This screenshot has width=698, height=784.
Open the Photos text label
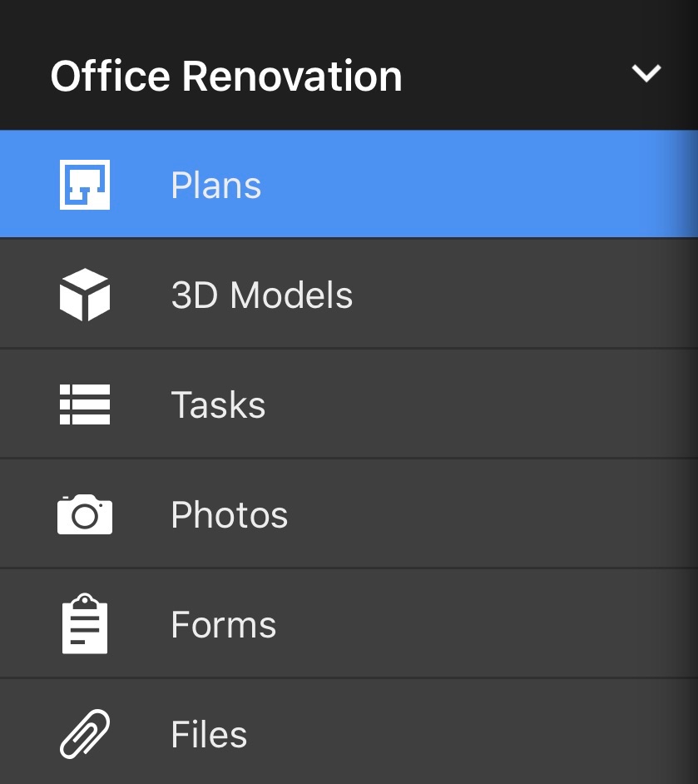tap(230, 515)
